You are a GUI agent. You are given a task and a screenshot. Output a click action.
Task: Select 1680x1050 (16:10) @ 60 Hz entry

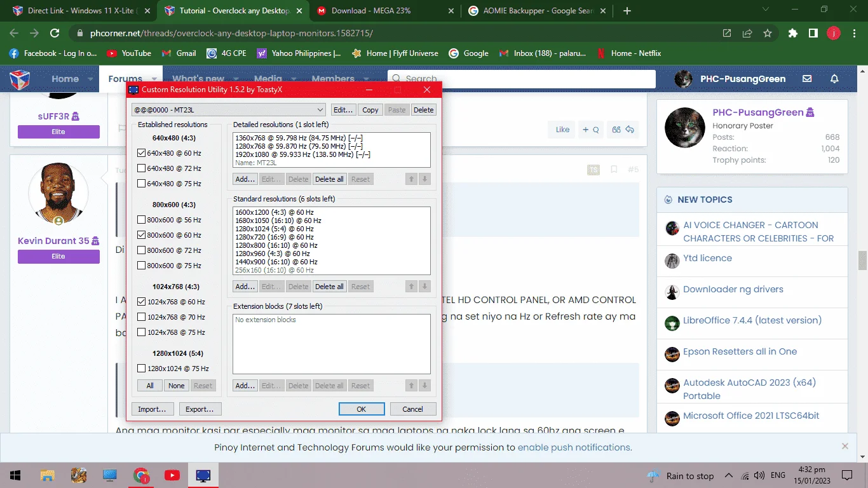point(278,220)
